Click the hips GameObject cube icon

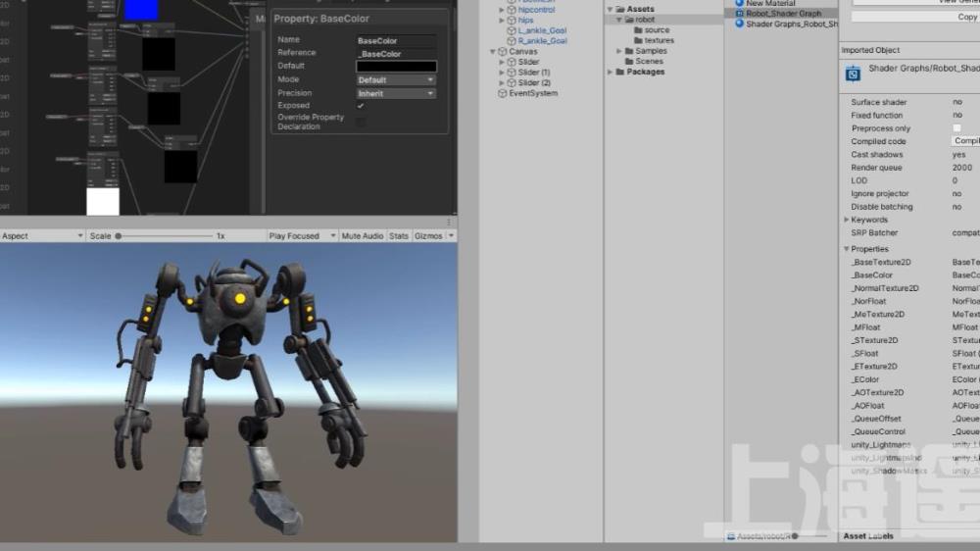click(x=512, y=20)
